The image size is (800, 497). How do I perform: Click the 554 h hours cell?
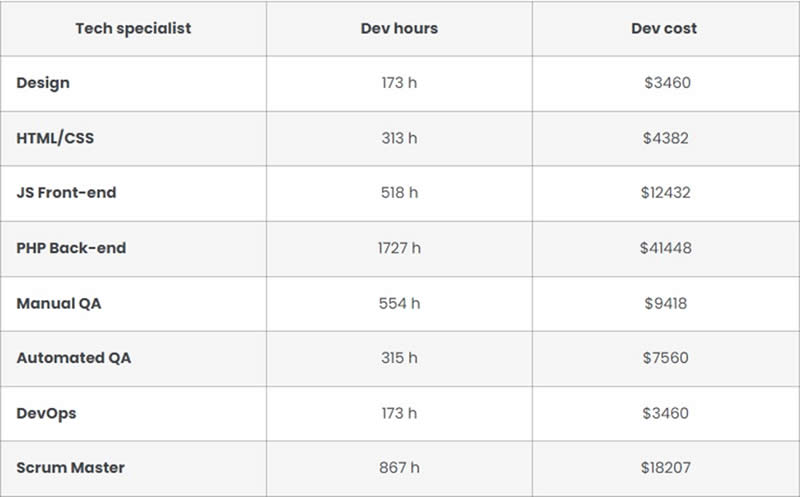(x=399, y=303)
